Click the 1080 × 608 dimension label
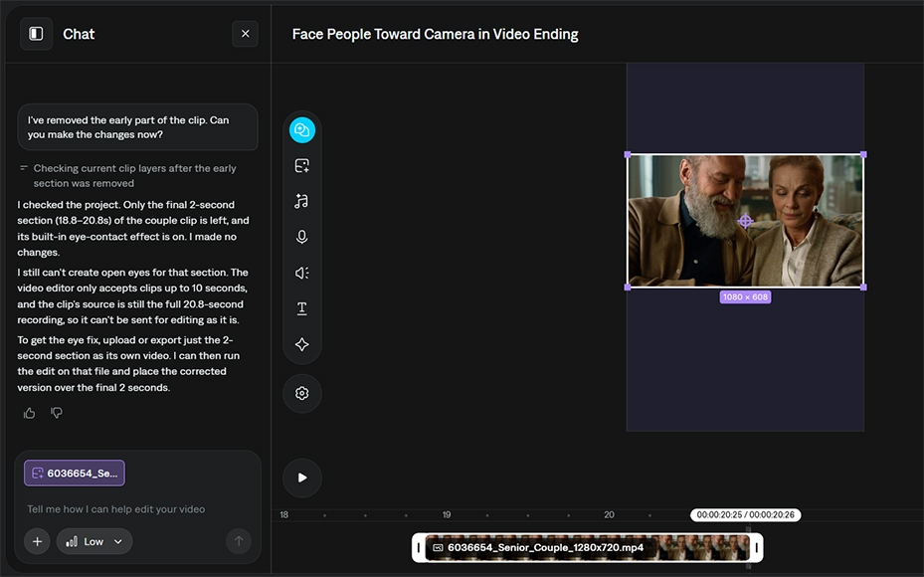Screen dimensions: 924x577 (x=745, y=297)
